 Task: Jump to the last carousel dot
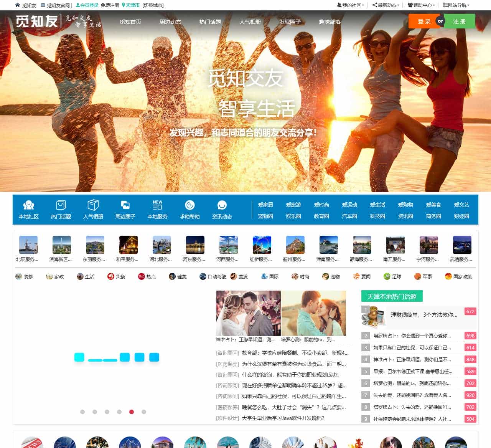[144, 412]
